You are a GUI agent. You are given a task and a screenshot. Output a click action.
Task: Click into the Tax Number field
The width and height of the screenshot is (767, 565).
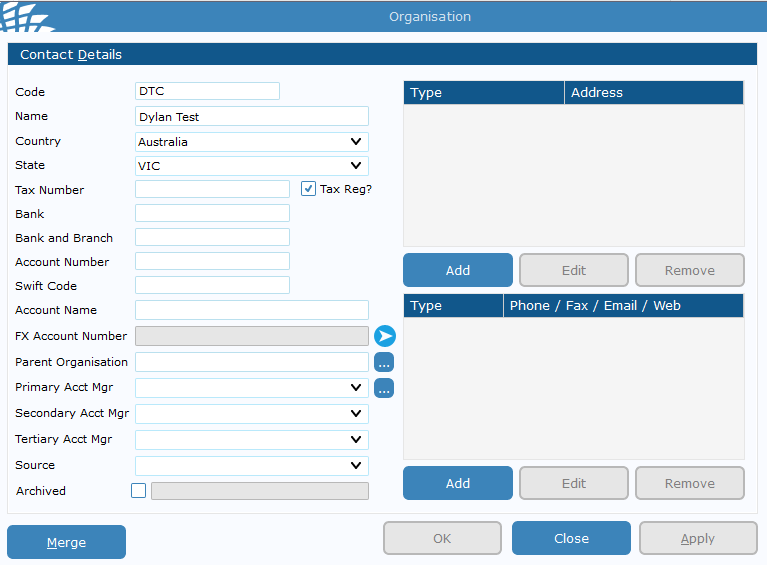tap(212, 189)
